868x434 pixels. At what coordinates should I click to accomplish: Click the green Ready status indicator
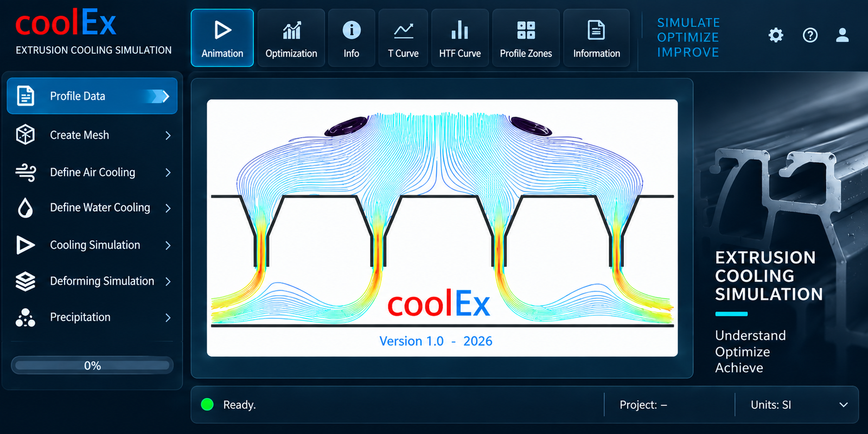(x=207, y=404)
